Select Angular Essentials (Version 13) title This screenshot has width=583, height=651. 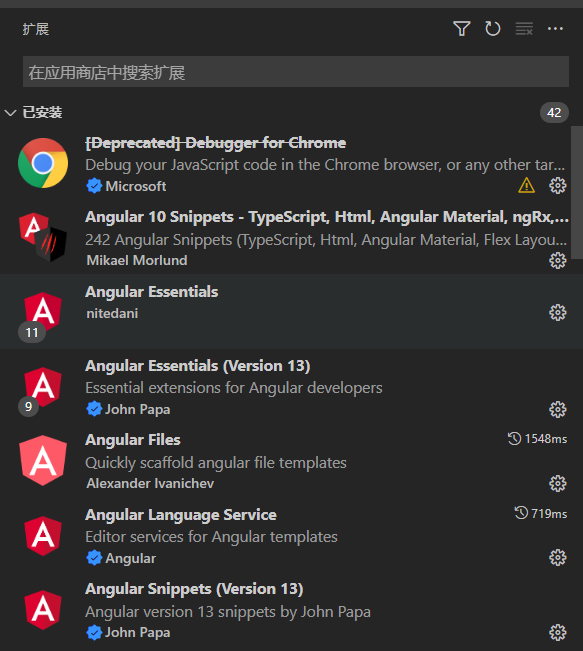coord(198,366)
